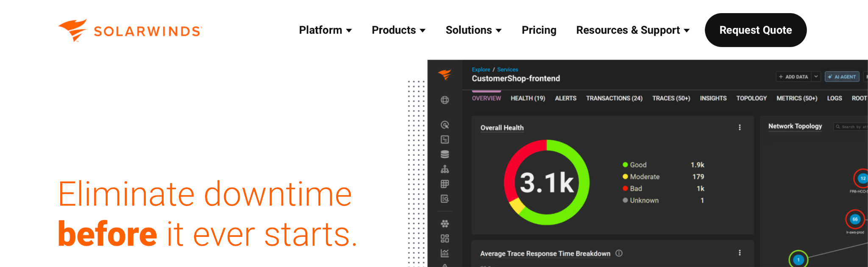Select the cluster dots sidebar icon

click(445, 223)
